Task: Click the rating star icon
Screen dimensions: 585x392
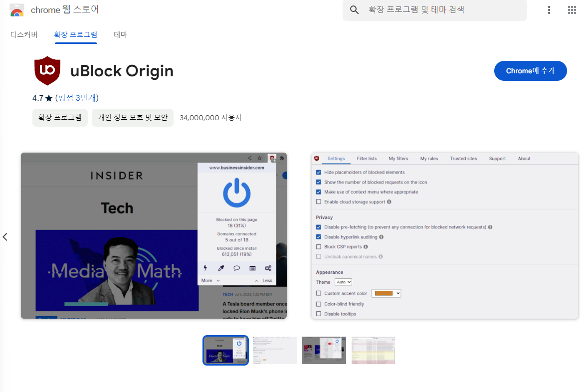Action: pos(49,98)
